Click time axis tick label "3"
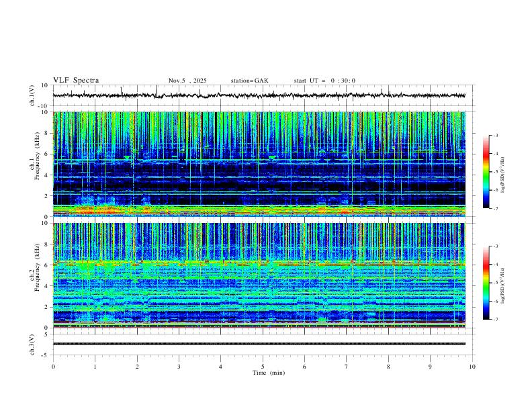The height and width of the screenshot is (411, 532). (179, 367)
